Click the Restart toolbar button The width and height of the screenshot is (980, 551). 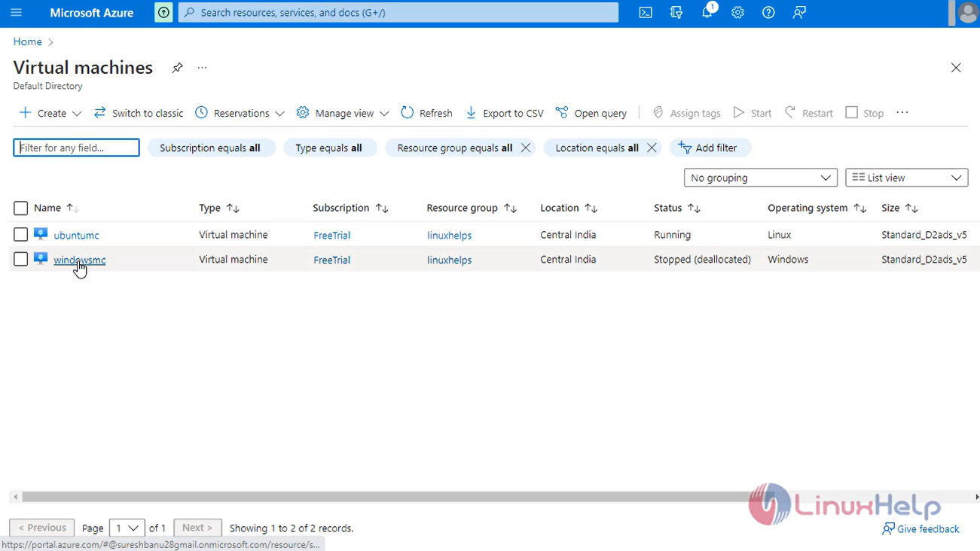(808, 113)
